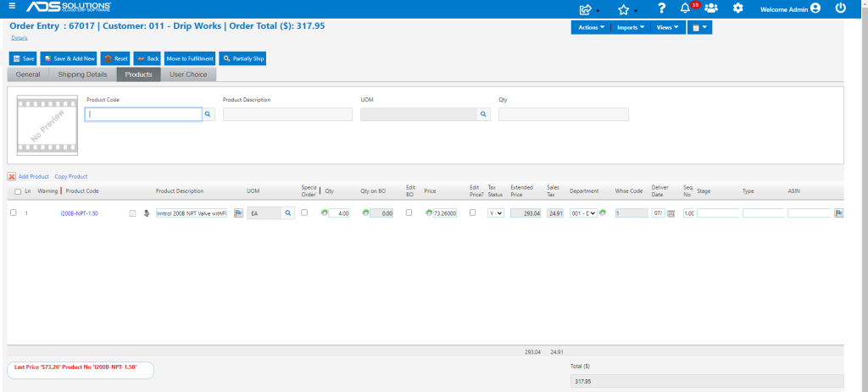Click the Back button
The height and width of the screenshot is (392, 868).
click(147, 58)
